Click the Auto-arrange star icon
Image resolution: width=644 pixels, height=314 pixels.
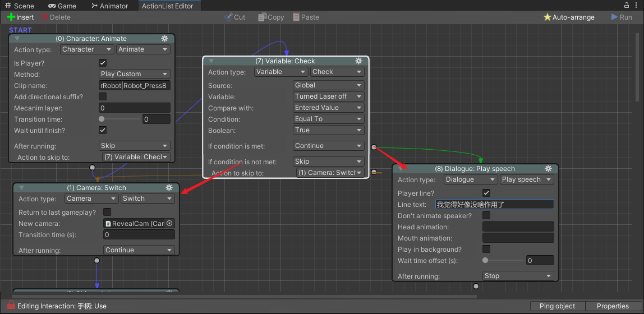click(548, 17)
